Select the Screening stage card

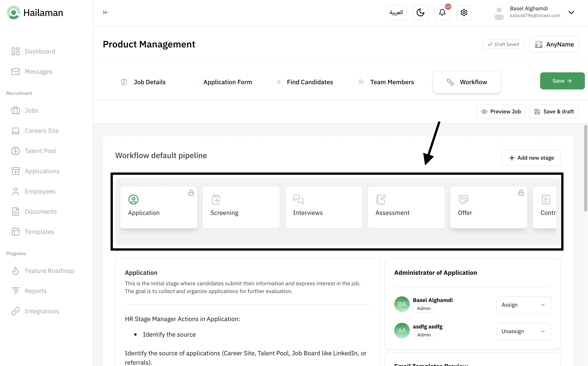point(241,207)
